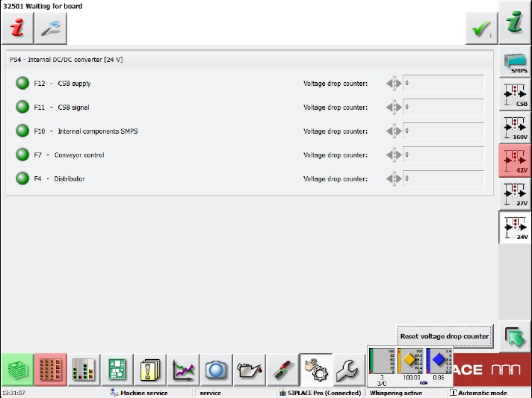532x398 pixels.
Task: Click F11 voltage drop counter field
Action: click(443, 107)
